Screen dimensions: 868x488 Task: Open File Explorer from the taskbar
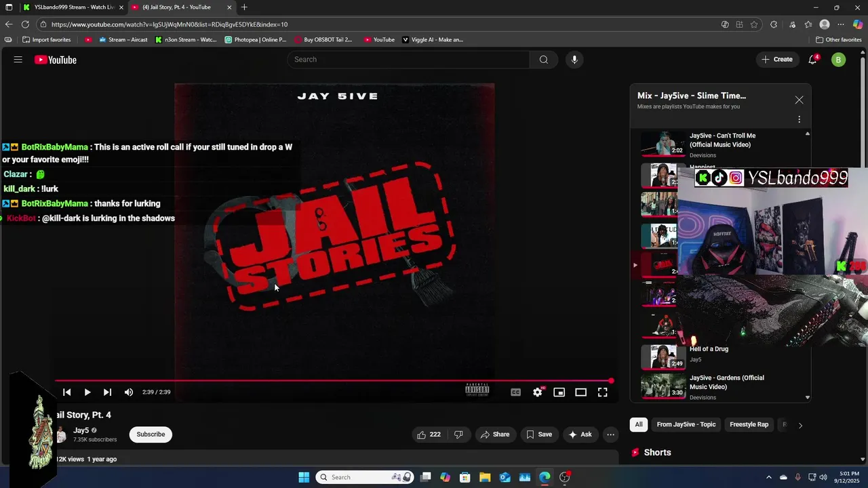(485, 477)
